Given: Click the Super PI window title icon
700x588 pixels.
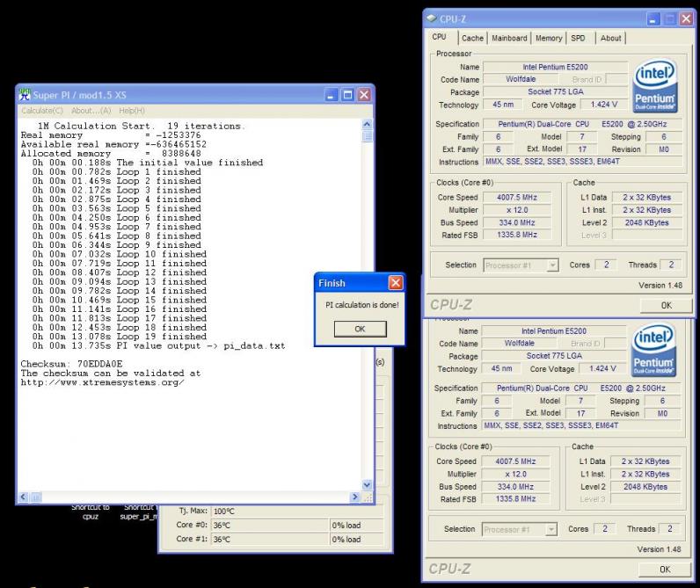Looking at the screenshot, I should (x=25, y=94).
